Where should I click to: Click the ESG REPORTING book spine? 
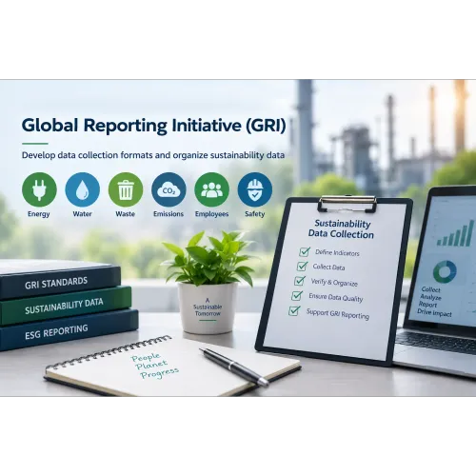69,330
